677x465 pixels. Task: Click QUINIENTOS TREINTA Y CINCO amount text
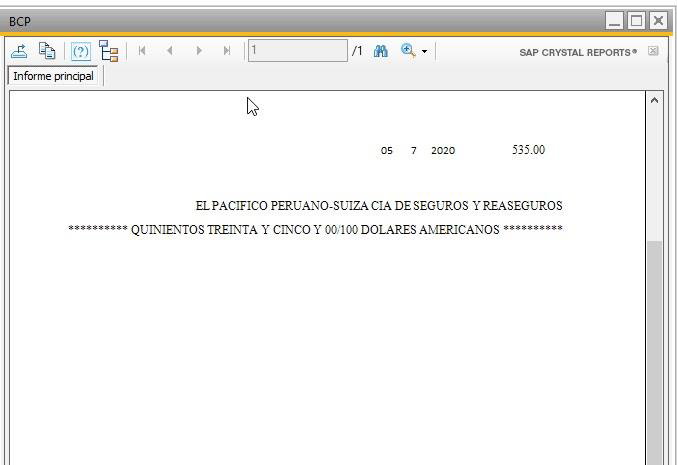coord(315,229)
